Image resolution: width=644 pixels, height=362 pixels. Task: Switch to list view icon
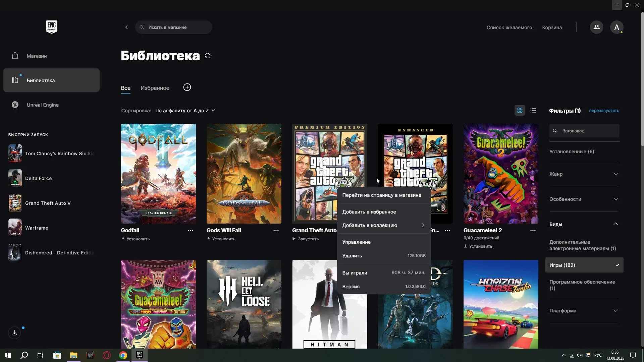click(x=533, y=110)
